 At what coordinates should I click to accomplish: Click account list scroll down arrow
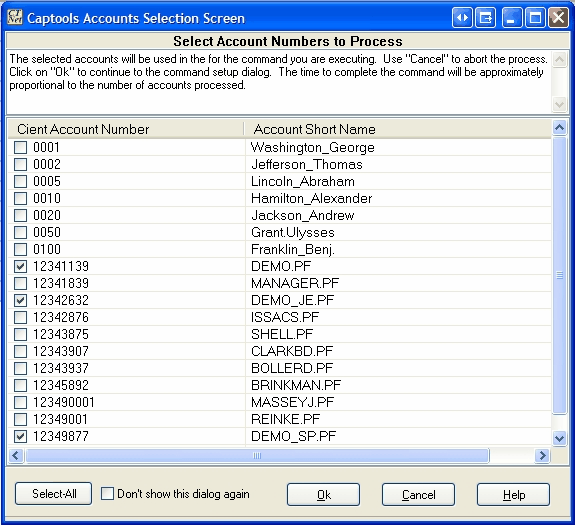click(x=559, y=438)
